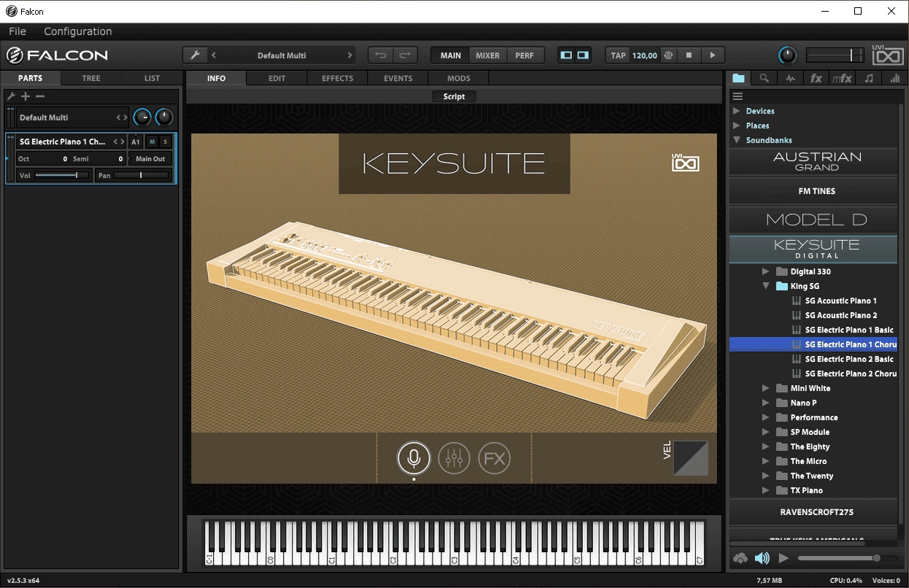Add a new part with plus icon

click(26, 96)
